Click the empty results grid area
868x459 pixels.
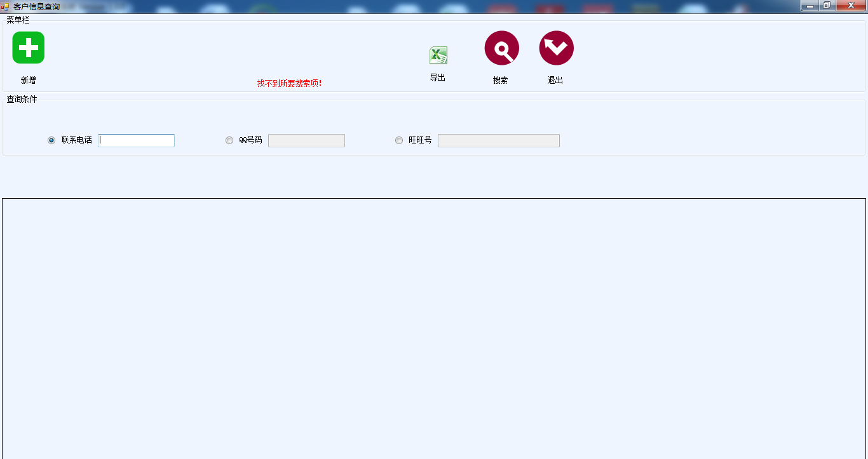point(434,328)
